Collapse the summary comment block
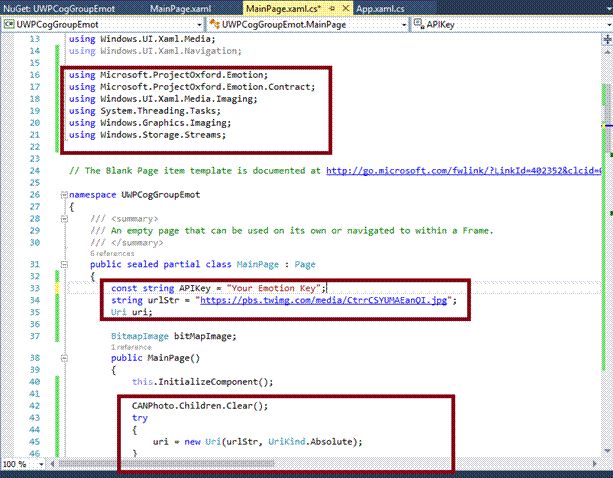613x478 pixels. coord(64,219)
